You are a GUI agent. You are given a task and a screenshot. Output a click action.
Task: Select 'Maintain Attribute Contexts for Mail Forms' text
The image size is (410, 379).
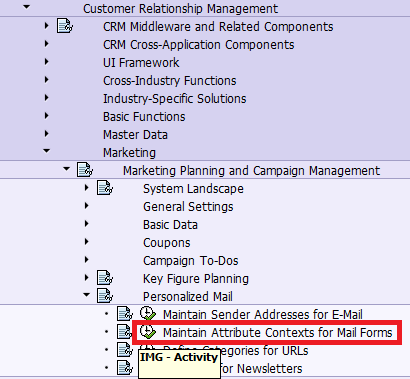pos(277,333)
